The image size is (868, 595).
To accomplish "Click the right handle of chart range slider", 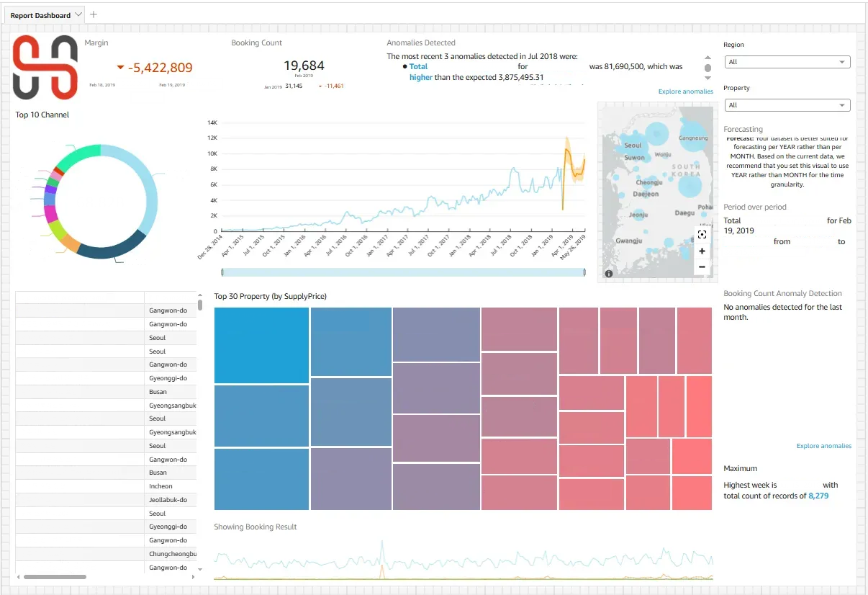I will (584, 272).
